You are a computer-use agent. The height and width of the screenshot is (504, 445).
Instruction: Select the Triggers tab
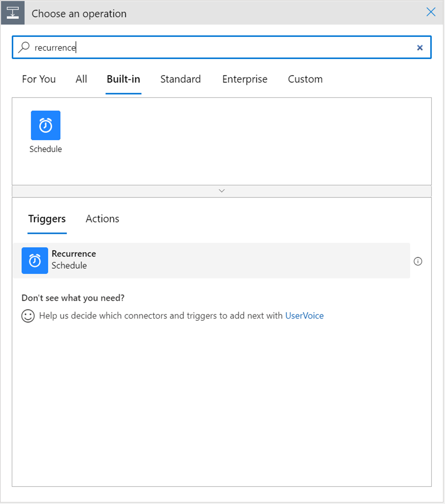[47, 219]
